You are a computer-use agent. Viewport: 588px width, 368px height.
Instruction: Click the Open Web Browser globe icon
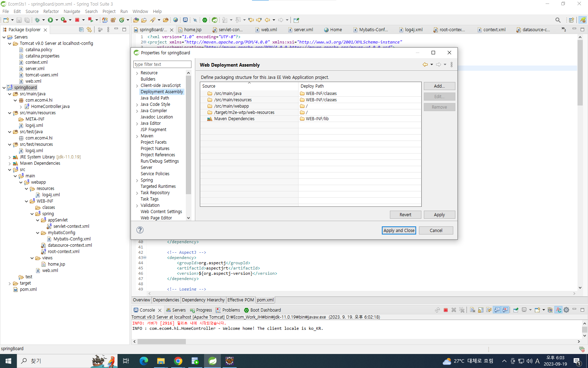pyautogui.click(x=175, y=20)
